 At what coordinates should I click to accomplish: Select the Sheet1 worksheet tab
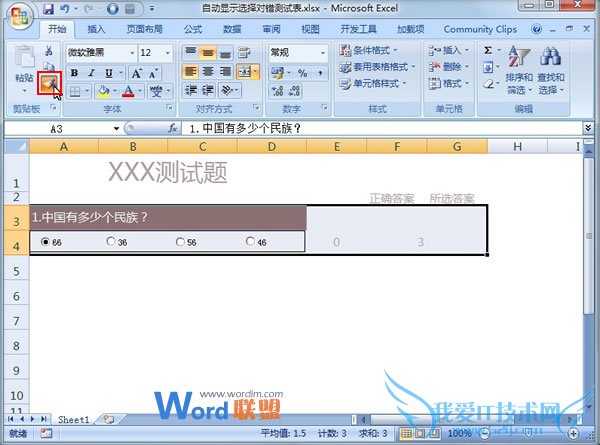pyautogui.click(x=73, y=420)
